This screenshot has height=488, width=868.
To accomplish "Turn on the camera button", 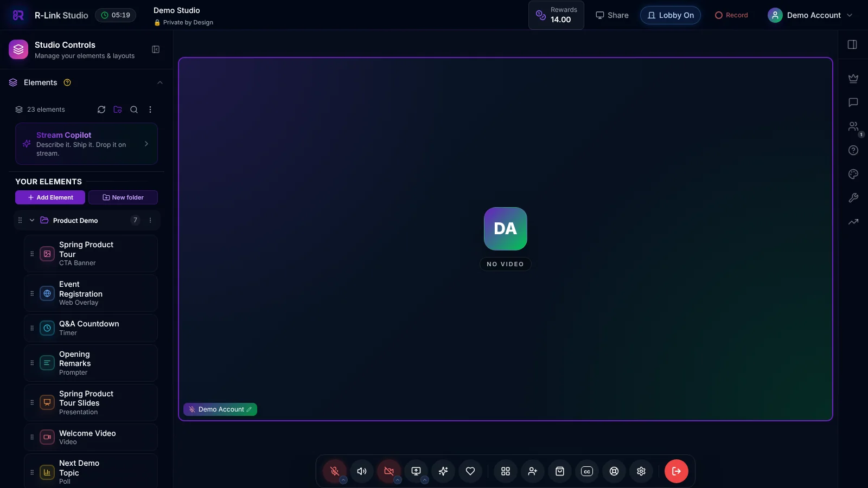I will (389, 471).
